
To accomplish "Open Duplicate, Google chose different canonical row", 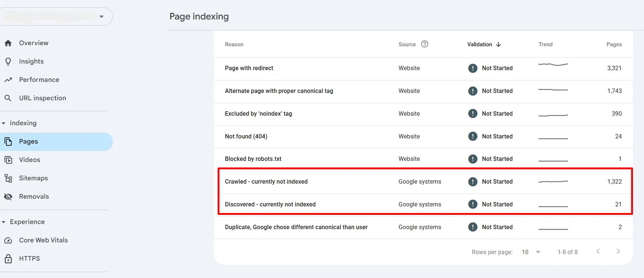I will click(x=423, y=227).
